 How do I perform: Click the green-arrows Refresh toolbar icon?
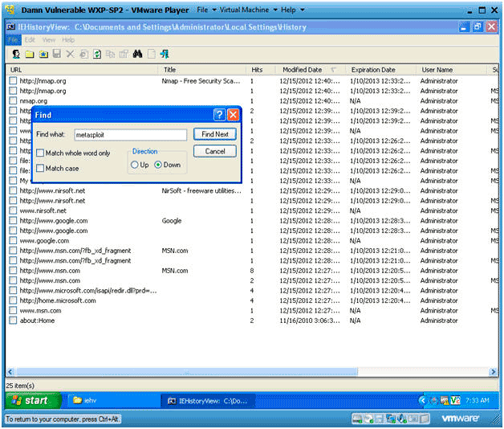click(97, 54)
